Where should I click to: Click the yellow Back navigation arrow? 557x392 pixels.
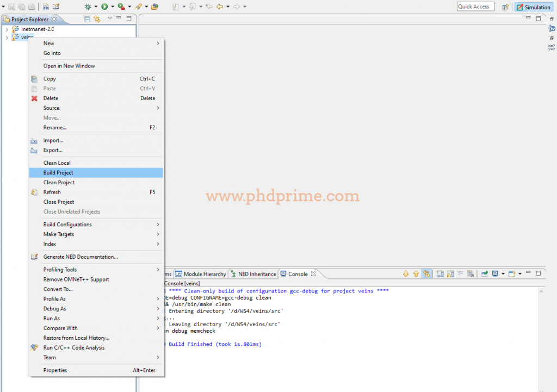pyautogui.click(x=220, y=7)
